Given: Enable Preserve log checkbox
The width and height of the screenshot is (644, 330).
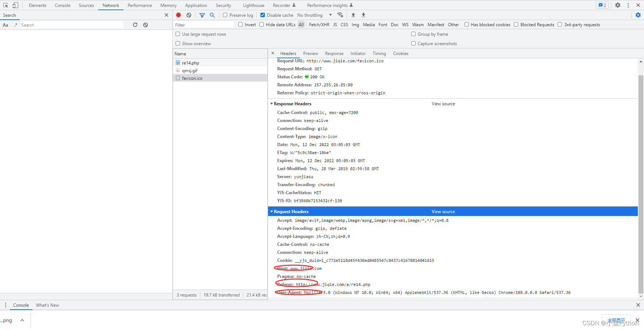Looking at the screenshot, I should [225, 15].
